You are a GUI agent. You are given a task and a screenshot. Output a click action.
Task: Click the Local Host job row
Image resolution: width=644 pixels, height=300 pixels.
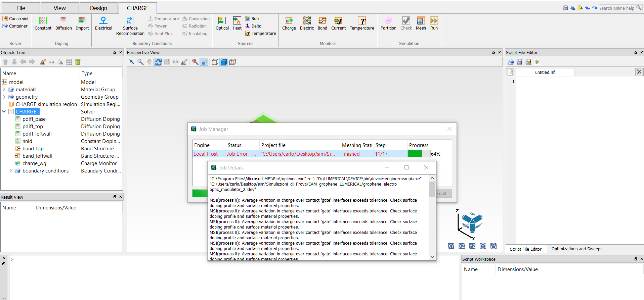[x=316, y=154]
